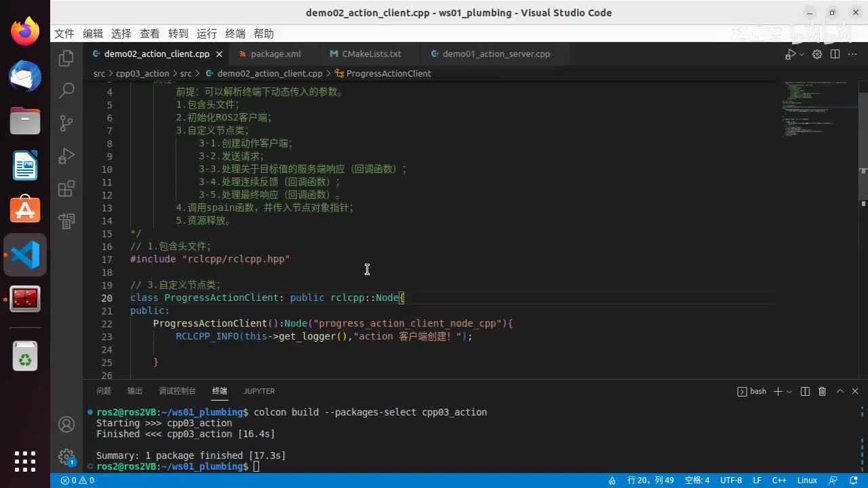Switch to the JUPYTER panel tab
The height and width of the screenshot is (488, 868).
pos(260,391)
